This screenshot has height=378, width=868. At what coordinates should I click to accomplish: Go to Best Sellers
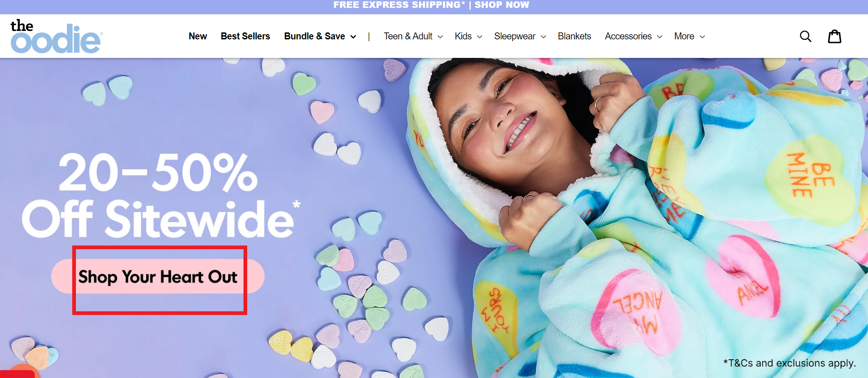[x=245, y=36]
